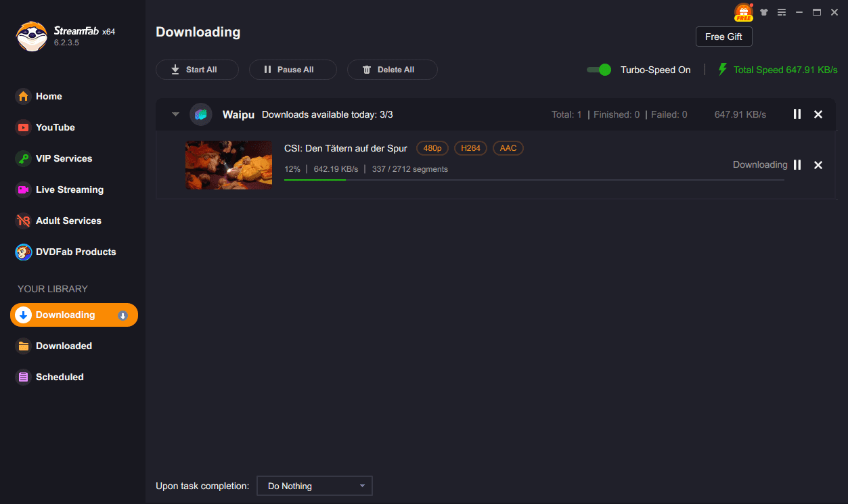Click the 337 / 2712 segments text
The width and height of the screenshot is (848, 504).
click(x=410, y=169)
